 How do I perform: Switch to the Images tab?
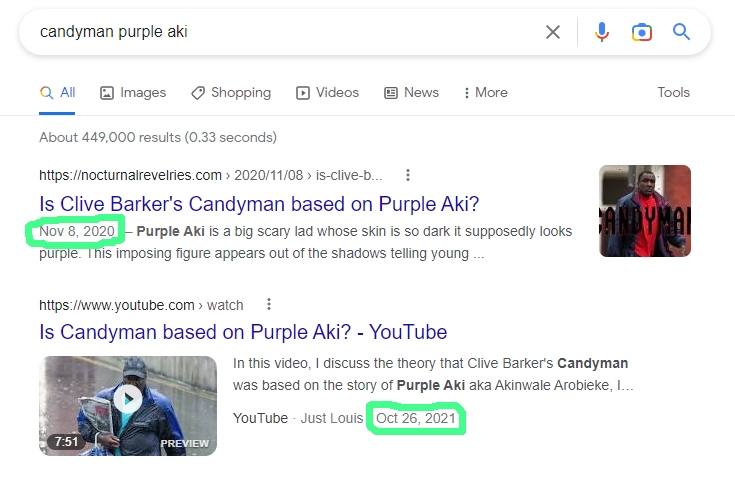133,92
